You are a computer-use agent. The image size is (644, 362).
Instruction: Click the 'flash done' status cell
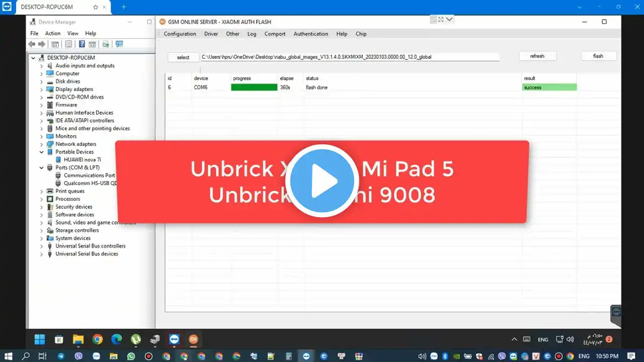click(317, 87)
